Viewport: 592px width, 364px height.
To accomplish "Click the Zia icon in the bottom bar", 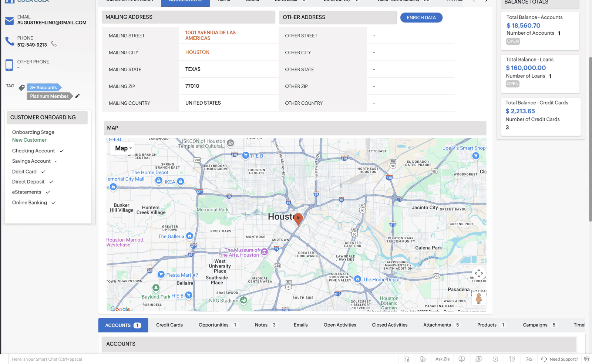I will coord(529,359).
